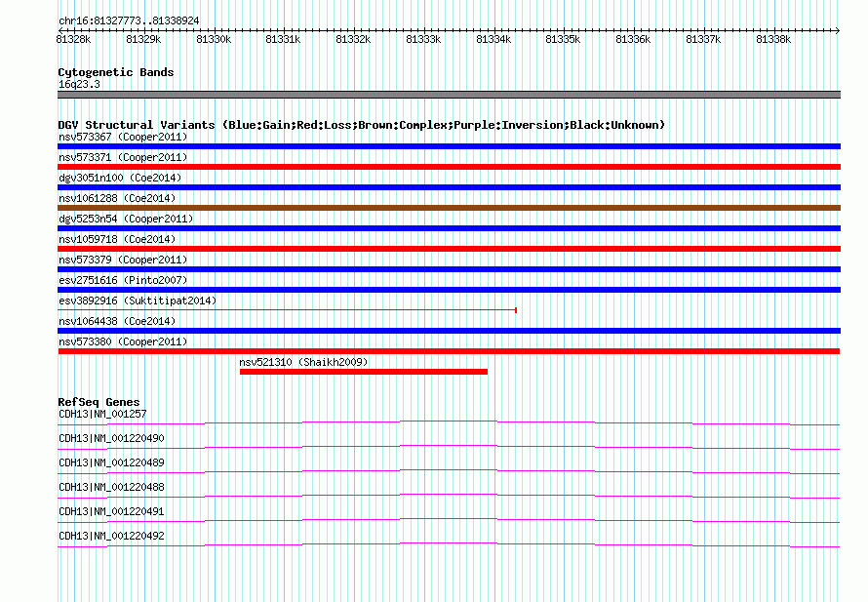
Task: Click the red loss bar of nsv573371
Action: click(449, 167)
